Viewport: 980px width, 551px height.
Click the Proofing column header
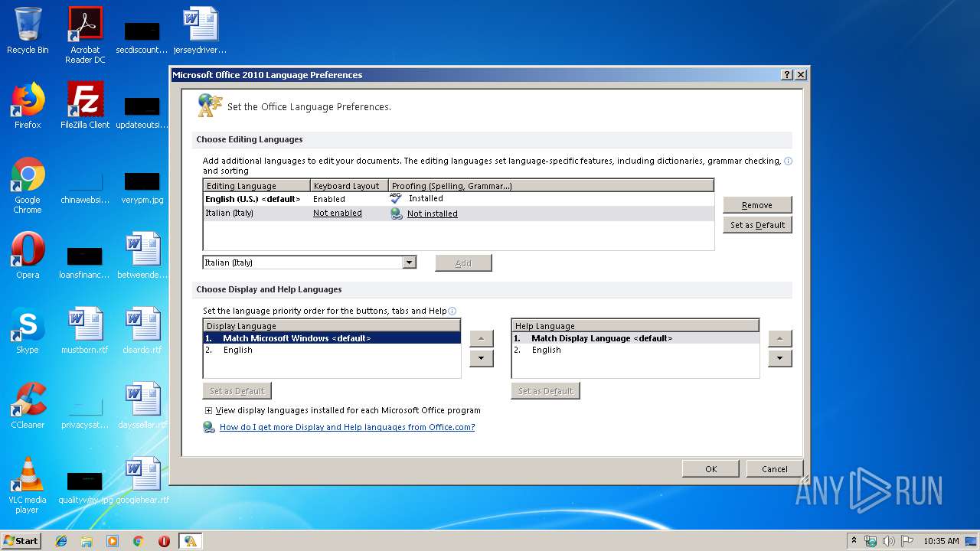(x=550, y=186)
